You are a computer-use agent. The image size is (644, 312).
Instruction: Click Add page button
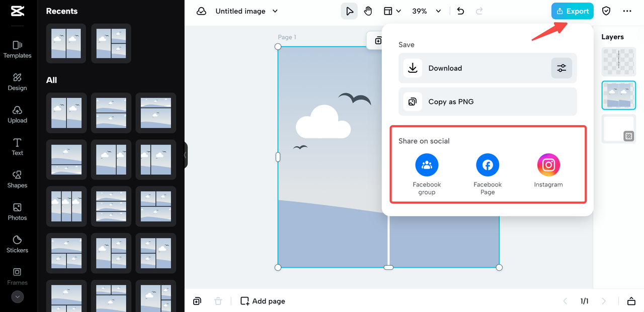pyautogui.click(x=263, y=301)
